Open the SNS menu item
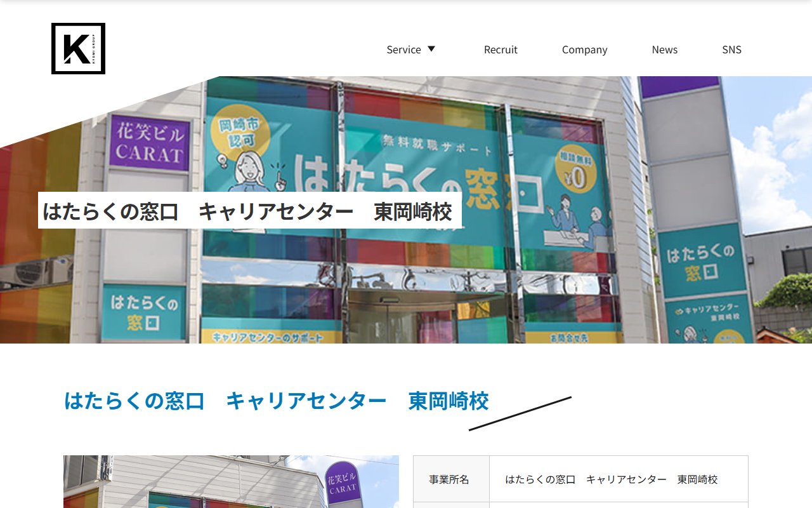The image size is (812, 508). click(731, 50)
